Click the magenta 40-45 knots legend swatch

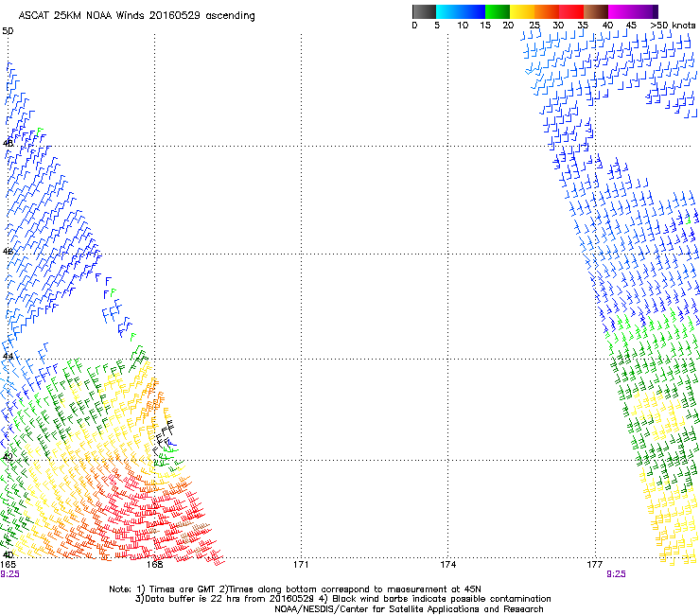click(x=621, y=11)
